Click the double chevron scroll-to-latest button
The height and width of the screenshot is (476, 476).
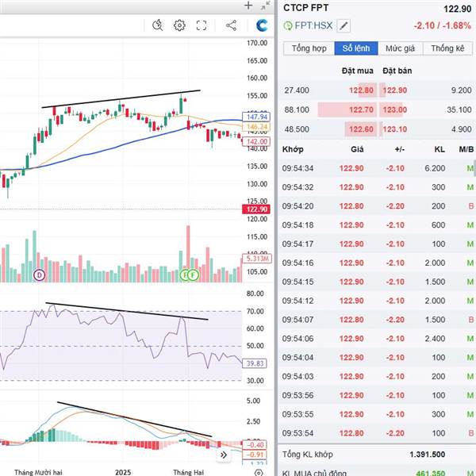coord(224,455)
